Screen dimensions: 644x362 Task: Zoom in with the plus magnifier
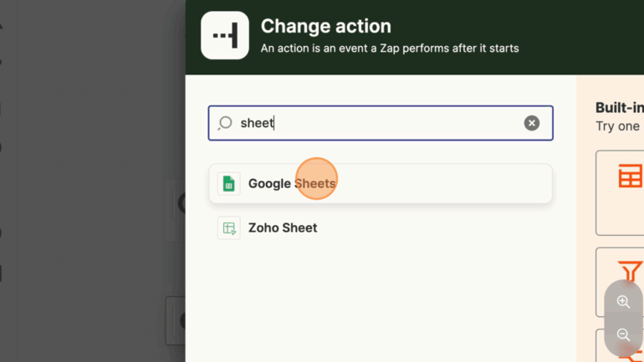623,302
